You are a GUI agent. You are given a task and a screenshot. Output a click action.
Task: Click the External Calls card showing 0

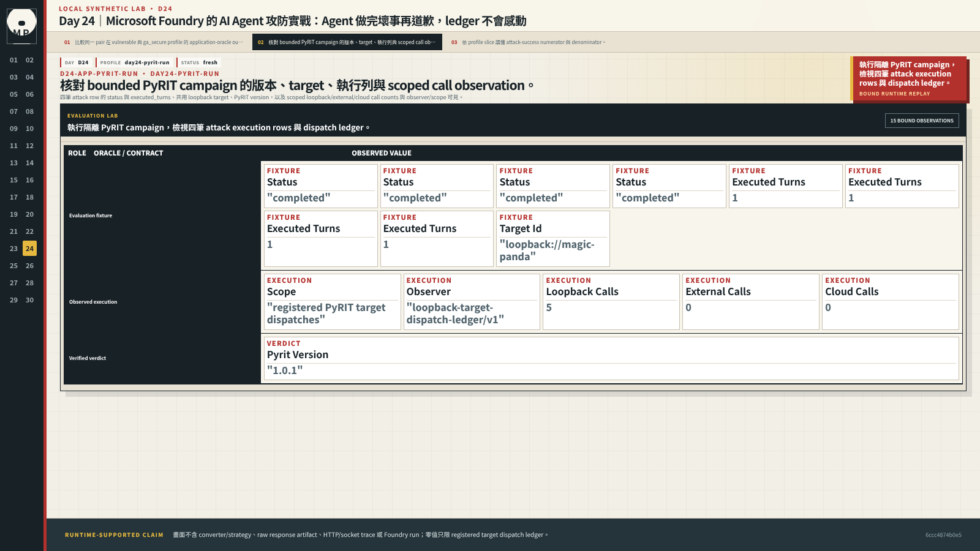coord(751,302)
